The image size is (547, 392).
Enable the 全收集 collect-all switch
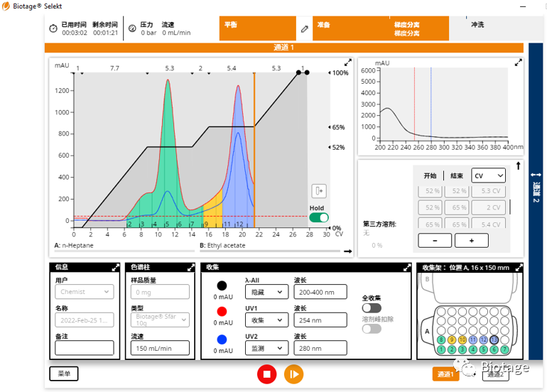pos(372,308)
